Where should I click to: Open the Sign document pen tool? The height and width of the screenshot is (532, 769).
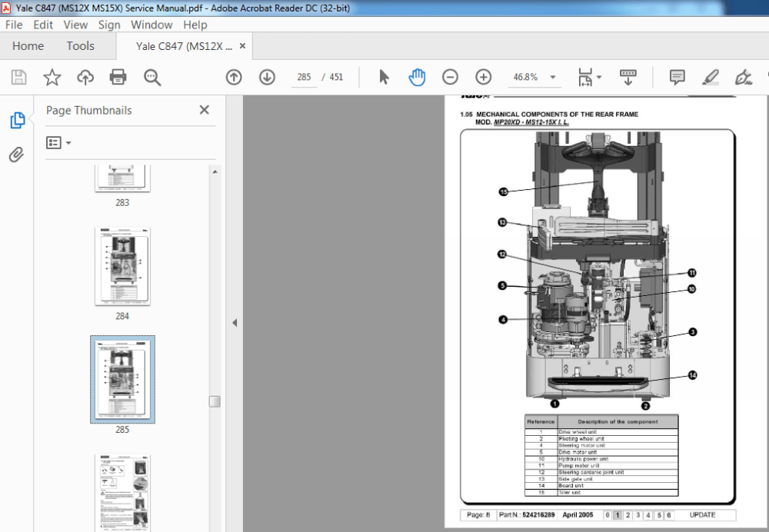tap(744, 77)
